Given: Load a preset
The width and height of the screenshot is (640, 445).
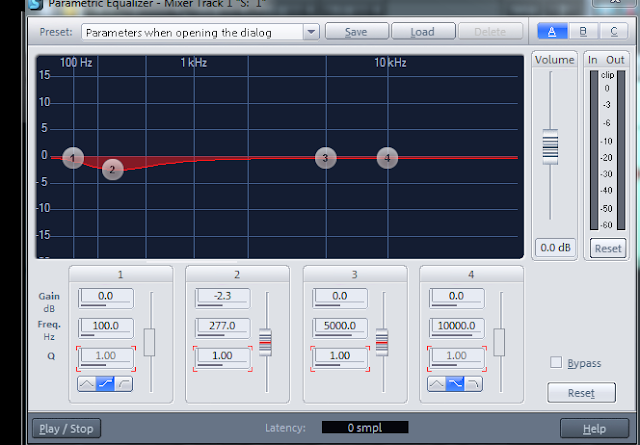Looking at the screenshot, I should pos(423,31).
